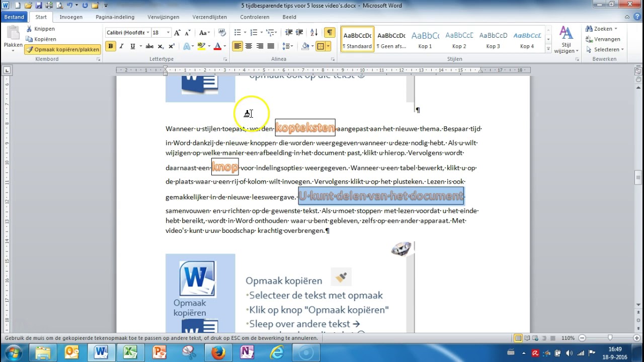Click the Plakken paste icon
The height and width of the screenshot is (362, 644).
(x=13, y=33)
